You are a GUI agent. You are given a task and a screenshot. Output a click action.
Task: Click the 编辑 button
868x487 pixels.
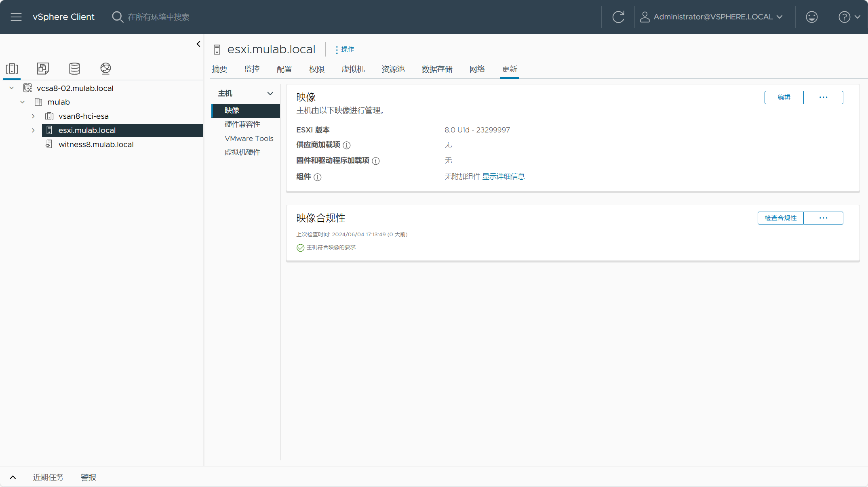784,97
